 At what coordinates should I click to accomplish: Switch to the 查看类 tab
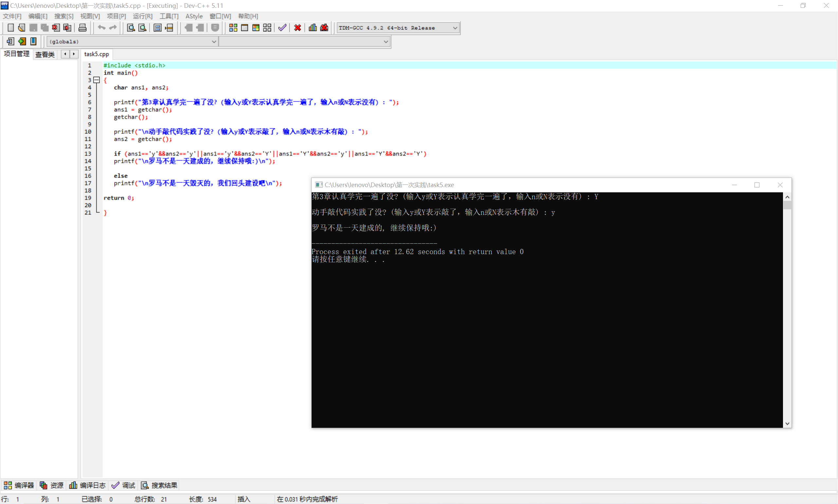45,54
